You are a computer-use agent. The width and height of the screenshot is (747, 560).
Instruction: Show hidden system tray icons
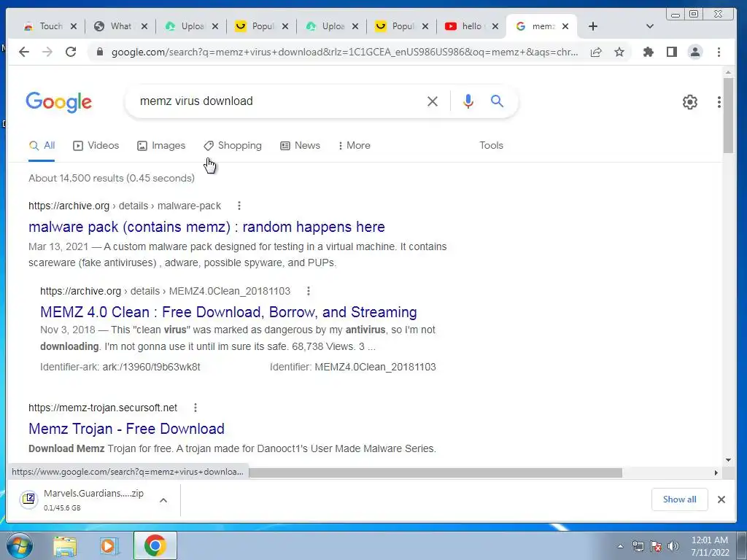[x=620, y=546]
